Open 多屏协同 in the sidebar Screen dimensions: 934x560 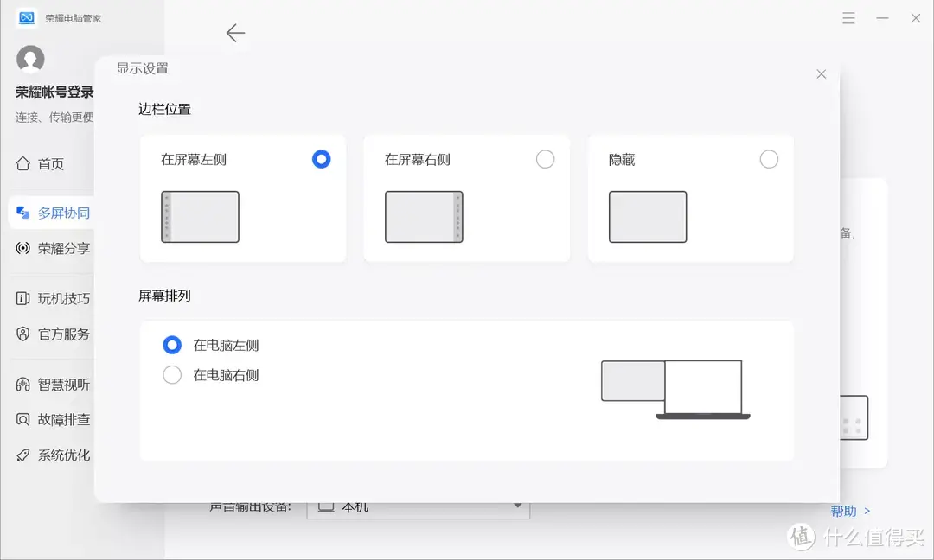(x=52, y=213)
